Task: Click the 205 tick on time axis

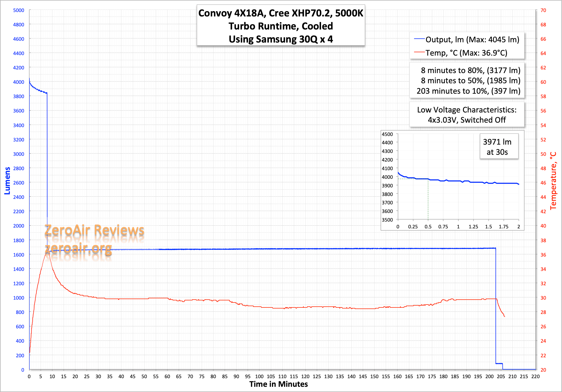Action: point(501,376)
